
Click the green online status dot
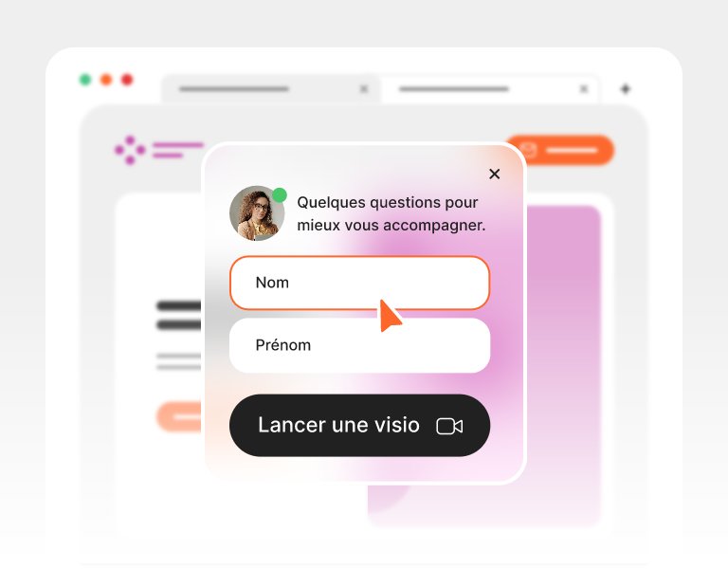tap(279, 195)
